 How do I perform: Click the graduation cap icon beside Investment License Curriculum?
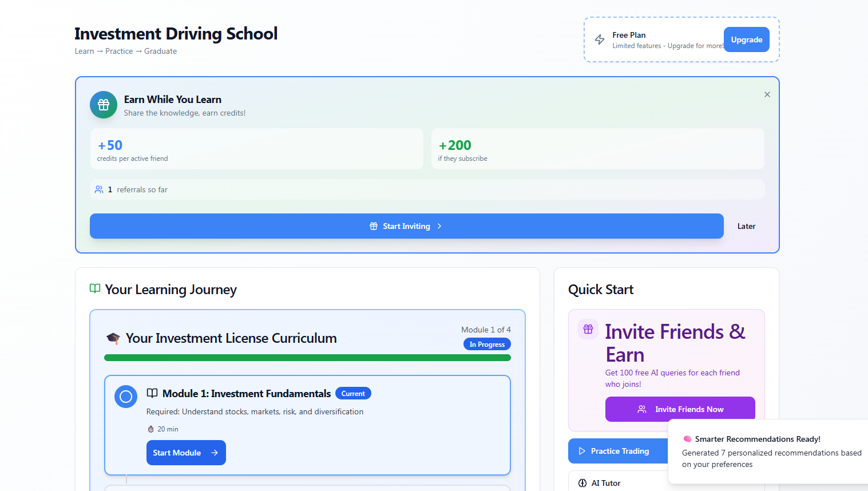113,338
